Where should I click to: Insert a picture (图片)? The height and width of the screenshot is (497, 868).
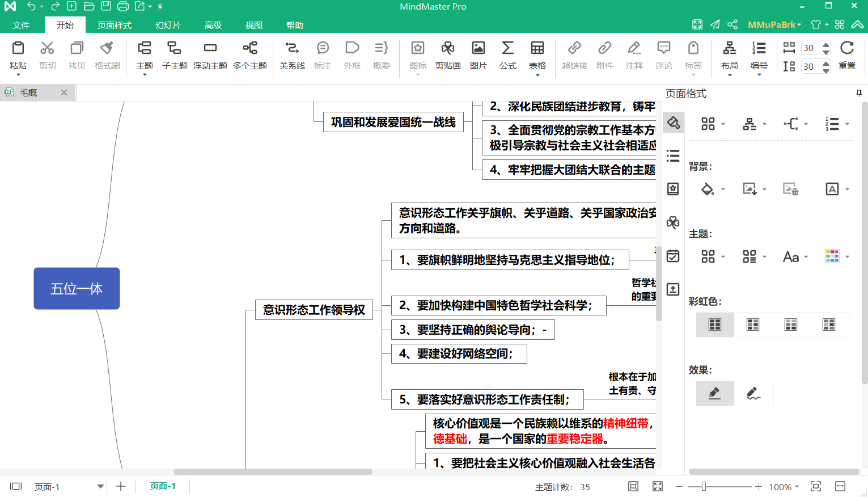click(479, 48)
